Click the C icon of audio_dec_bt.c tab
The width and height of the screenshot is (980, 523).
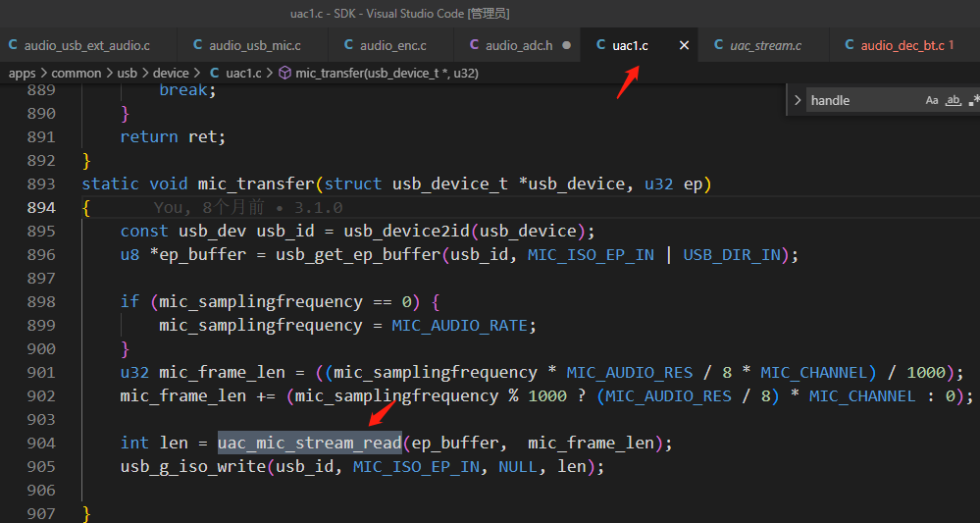850,45
